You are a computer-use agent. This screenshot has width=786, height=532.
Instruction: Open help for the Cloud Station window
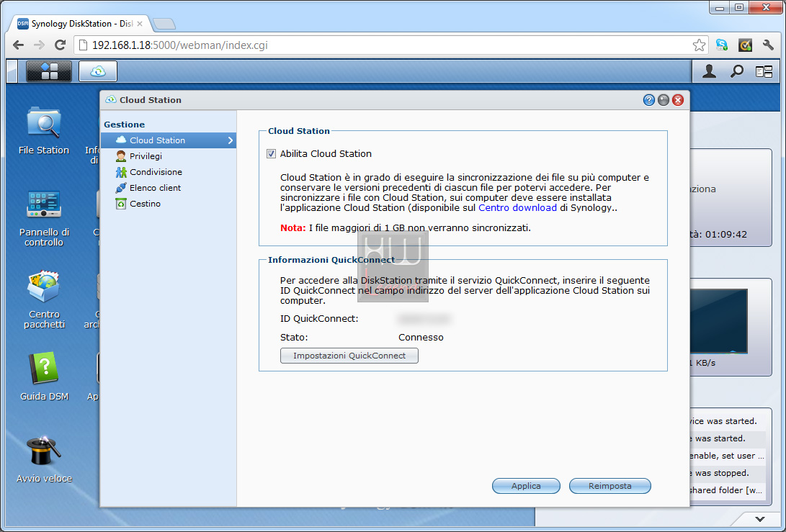[648, 100]
